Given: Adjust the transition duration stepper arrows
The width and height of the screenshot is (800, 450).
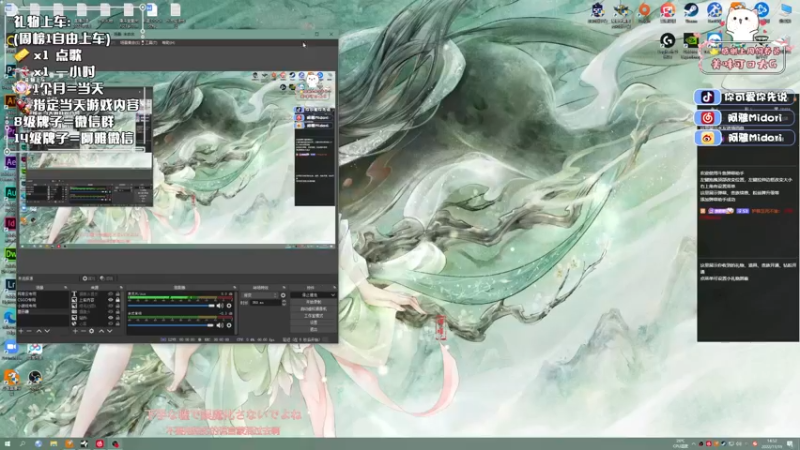Looking at the screenshot, I should tap(284, 303).
